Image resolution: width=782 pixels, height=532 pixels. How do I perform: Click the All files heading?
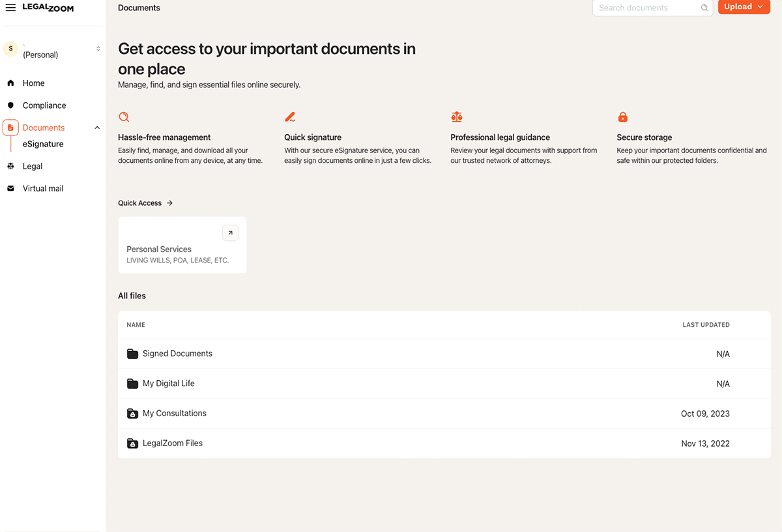coord(132,296)
